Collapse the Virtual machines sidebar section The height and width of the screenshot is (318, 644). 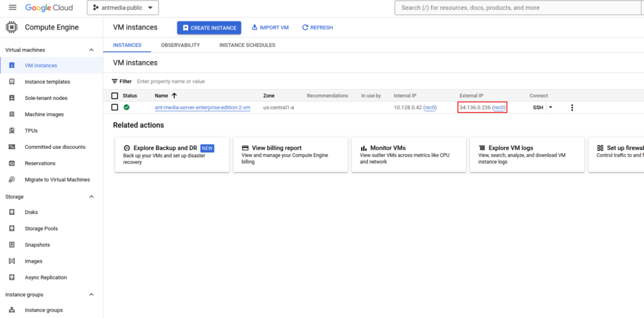coord(91,50)
